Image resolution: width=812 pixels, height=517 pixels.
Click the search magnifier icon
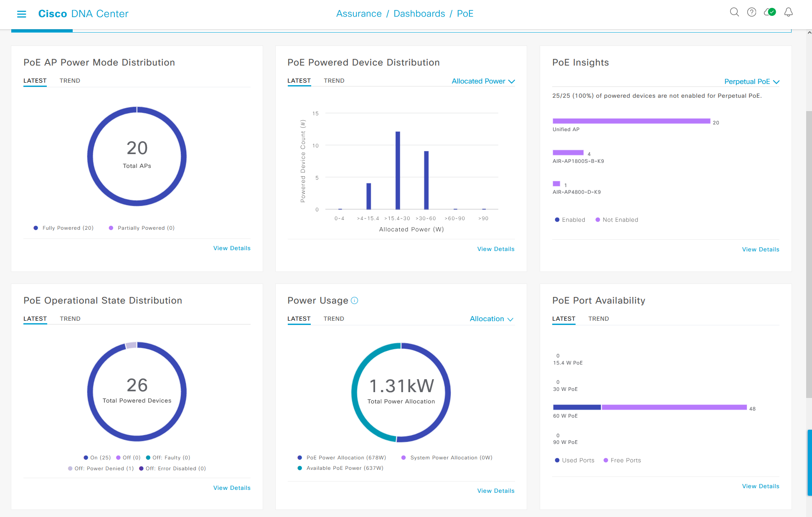[x=734, y=12]
